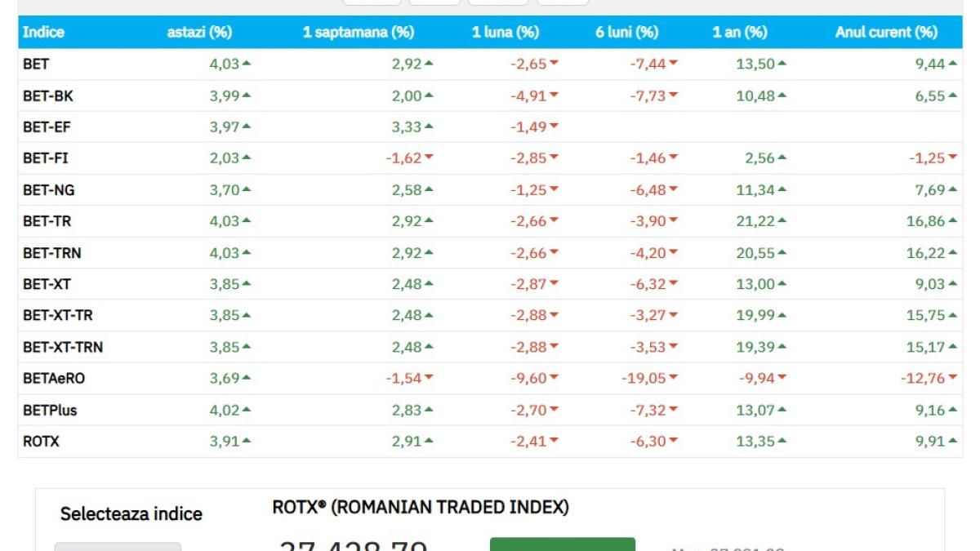Click red down arrow in BETAeRO 1 an cell
980x551 pixels.
click(x=782, y=378)
